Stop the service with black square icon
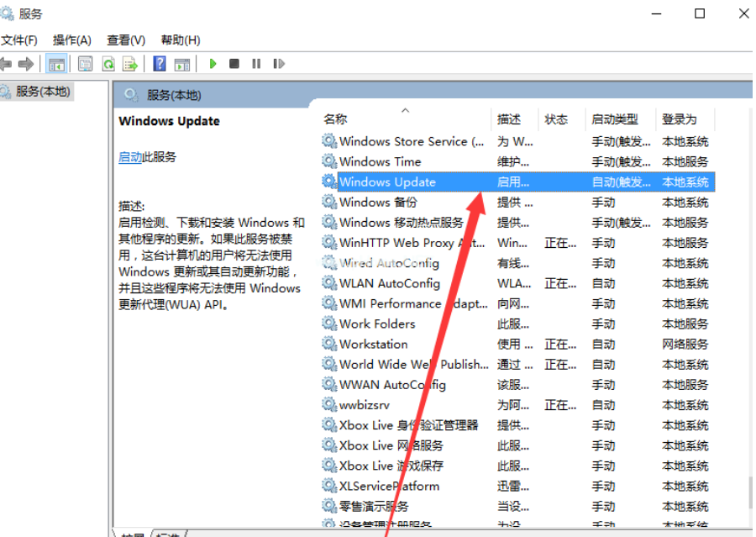 pos(235,63)
